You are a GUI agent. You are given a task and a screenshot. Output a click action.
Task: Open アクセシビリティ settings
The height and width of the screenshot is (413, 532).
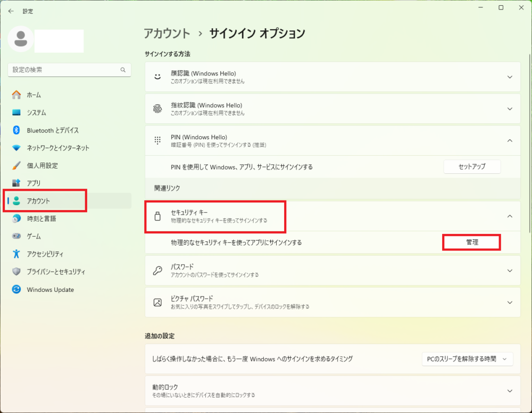tap(45, 254)
